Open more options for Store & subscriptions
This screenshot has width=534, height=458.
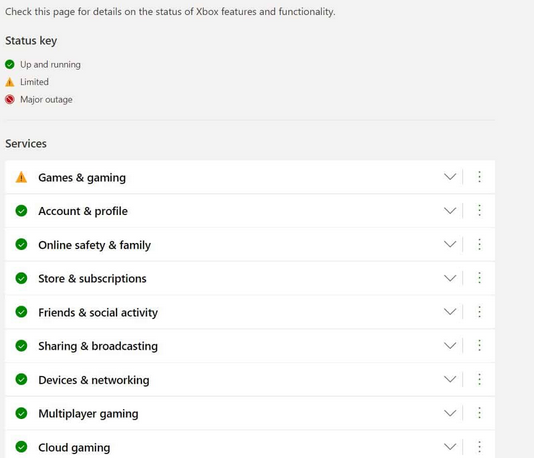(479, 278)
